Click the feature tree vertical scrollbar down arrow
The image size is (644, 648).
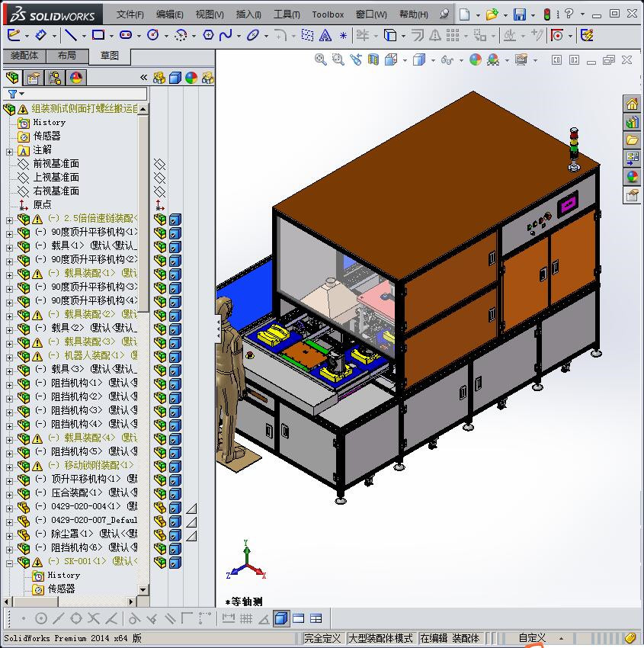click(143, 590)
